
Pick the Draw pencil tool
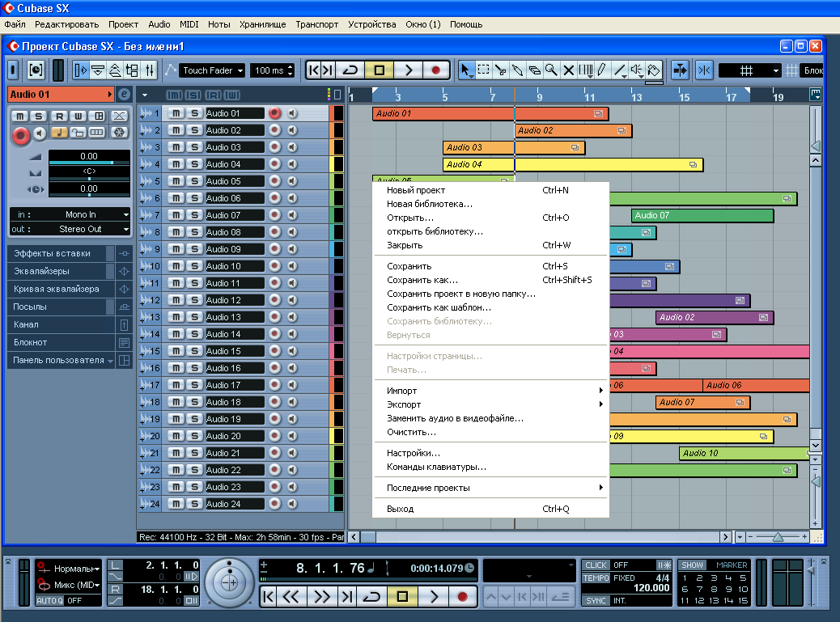[x=602, y=70]
